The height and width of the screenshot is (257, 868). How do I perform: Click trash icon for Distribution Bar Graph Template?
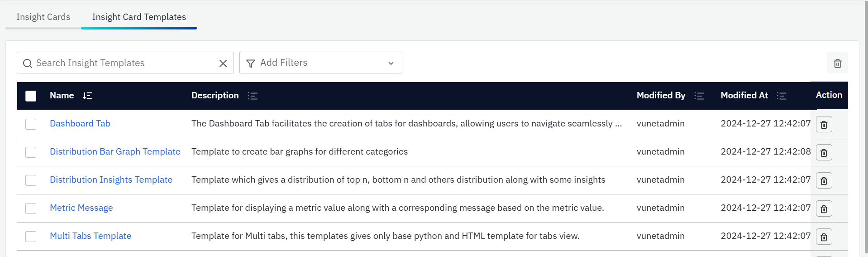[824, 153]
